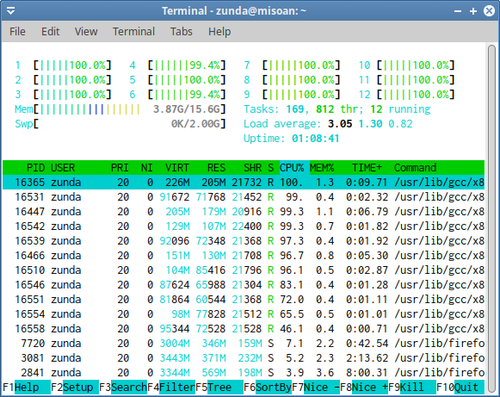Sort by the MEM% column header
Screen dimensions: 500x397
click(x=322, y=168)
